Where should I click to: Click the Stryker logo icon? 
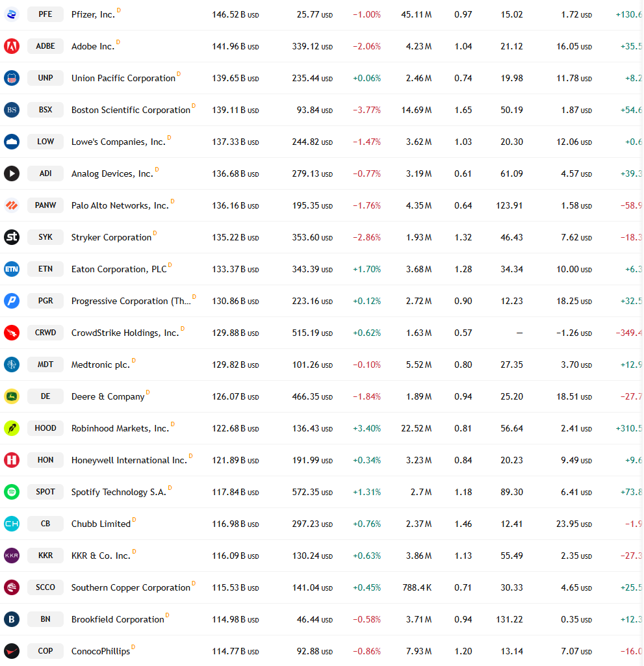click(12, 237)
